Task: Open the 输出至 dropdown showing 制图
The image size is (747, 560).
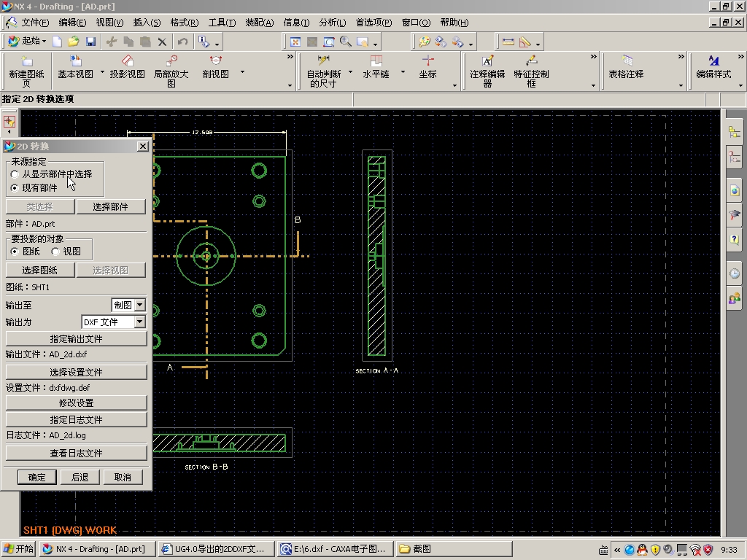Action: 139,306
